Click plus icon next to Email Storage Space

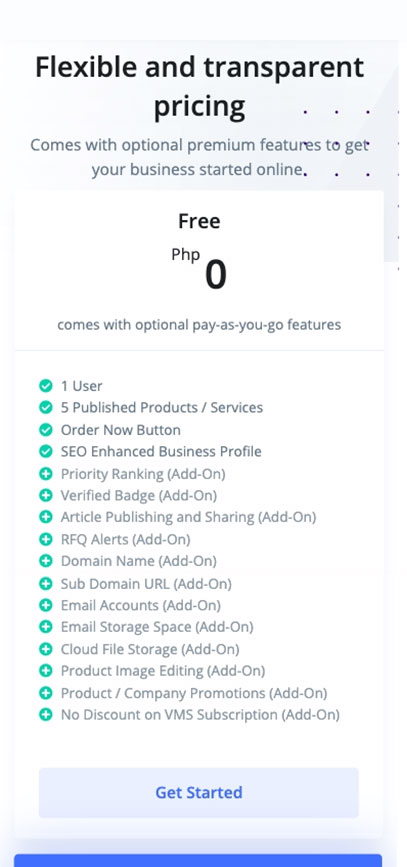pos(45,627)
